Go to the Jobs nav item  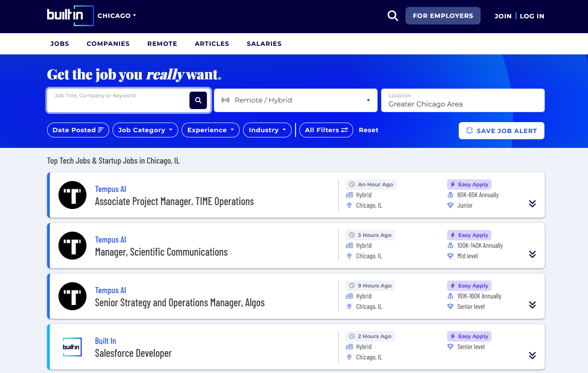click(60, 44)
